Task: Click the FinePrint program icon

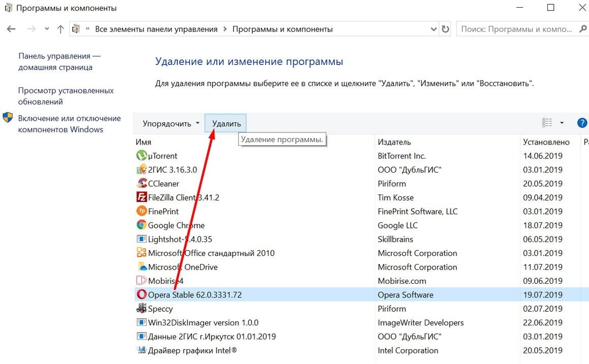Action: point(141,211)
